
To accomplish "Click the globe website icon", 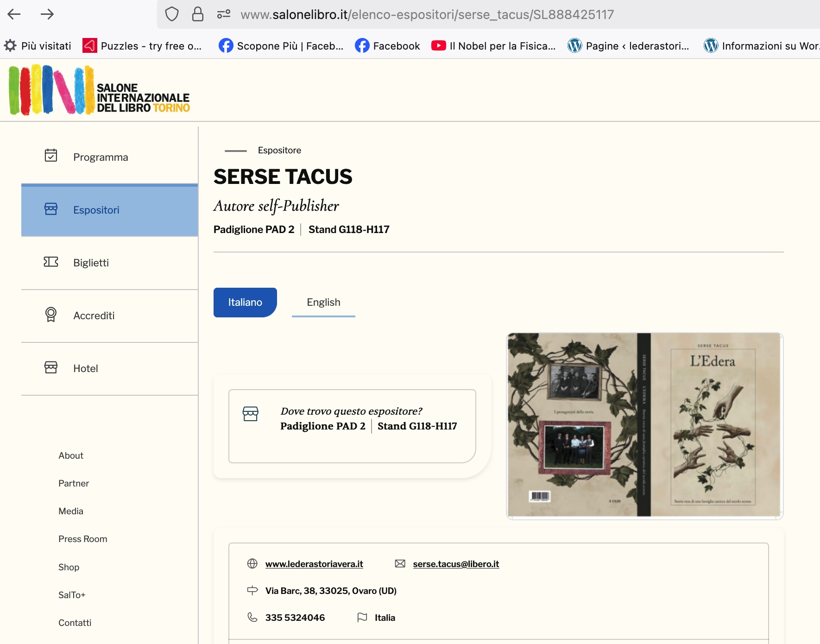I will click(x=252, y=563).
